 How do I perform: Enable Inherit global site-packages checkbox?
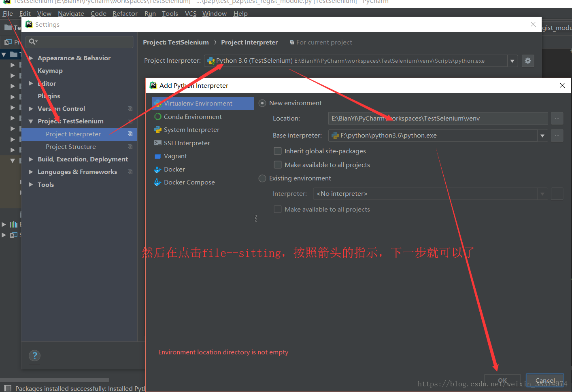point(278,151)
